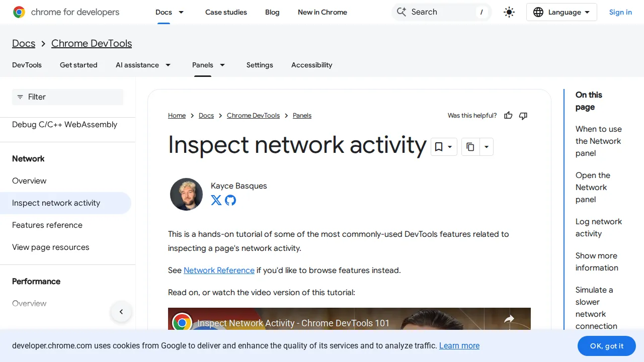
Task: Click the "OK, got it" cookie button
Action: point(607,346)
